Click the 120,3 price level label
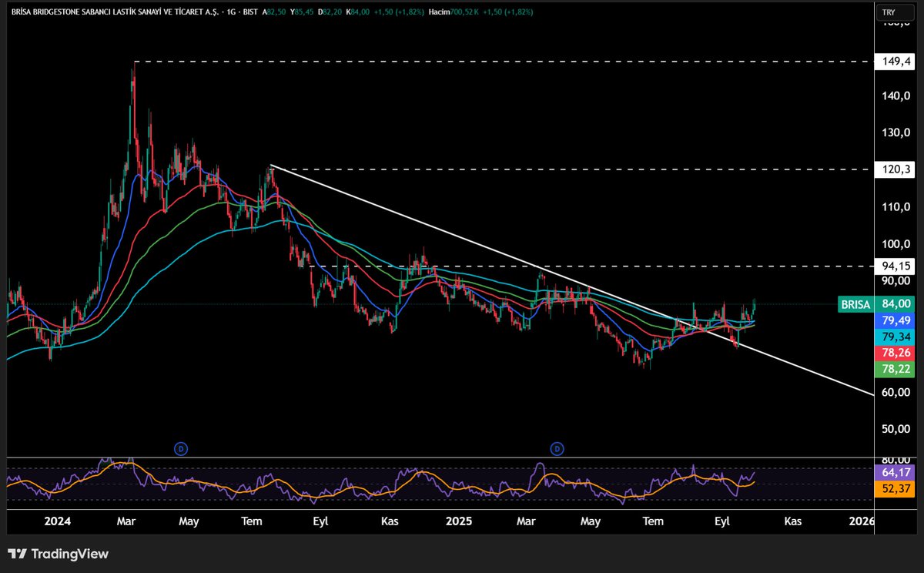 [x=896, y=169]
